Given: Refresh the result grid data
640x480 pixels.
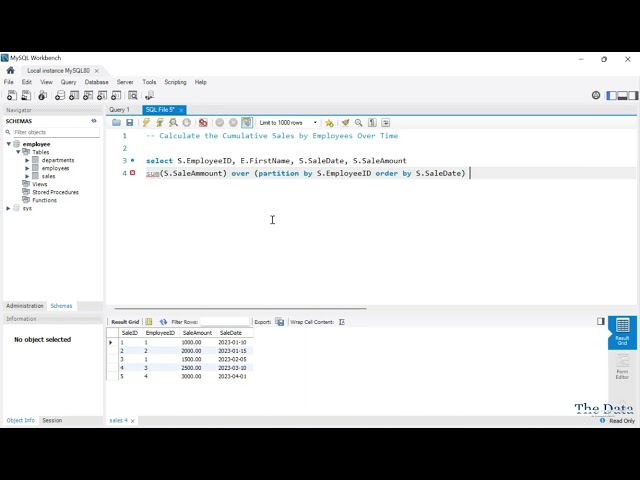Looking at the screenshot, I should (163, 322).
